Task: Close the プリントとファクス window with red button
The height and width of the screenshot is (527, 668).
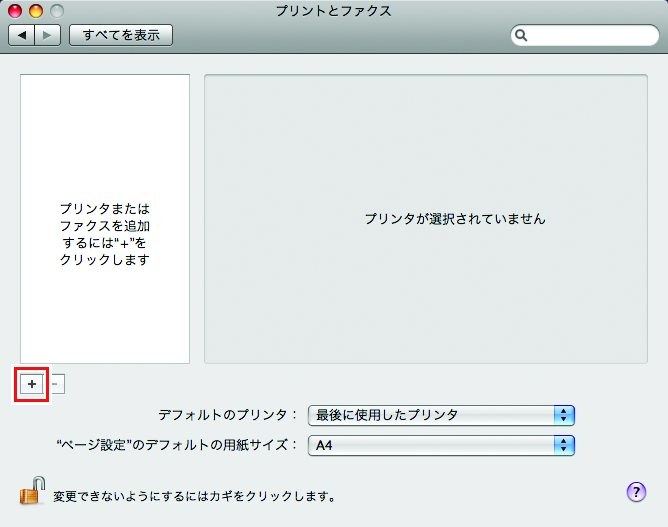Action: pyautogui.click(x=15, y=11)
